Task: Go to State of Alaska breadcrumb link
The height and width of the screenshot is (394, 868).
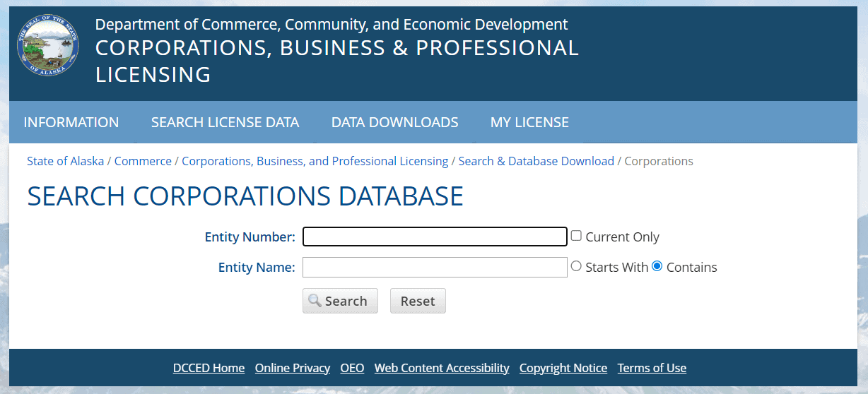Action: (x=65, y=161)
